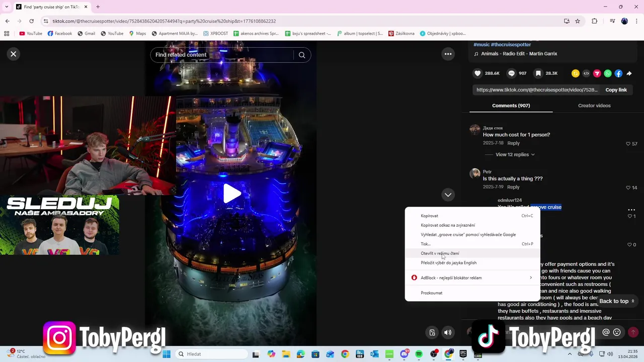Viewport: 644px width, 362px height.
Task: Open Gmail bookmark
Action: click(x=87, y=34)
